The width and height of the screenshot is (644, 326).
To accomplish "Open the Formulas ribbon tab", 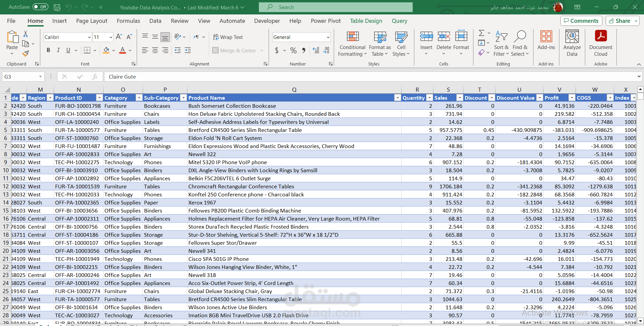I will point(128,21).
